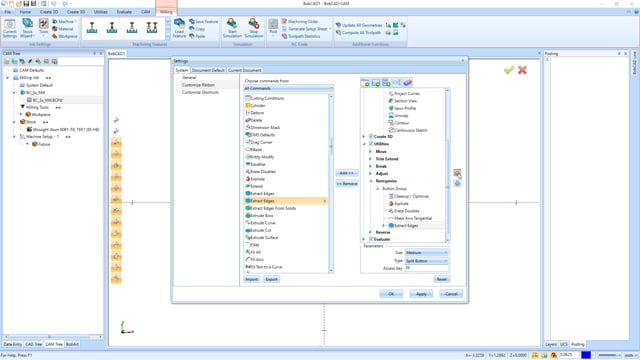Open the Utilities ribbon tab
640x360 pixels.
pos(101,12)
